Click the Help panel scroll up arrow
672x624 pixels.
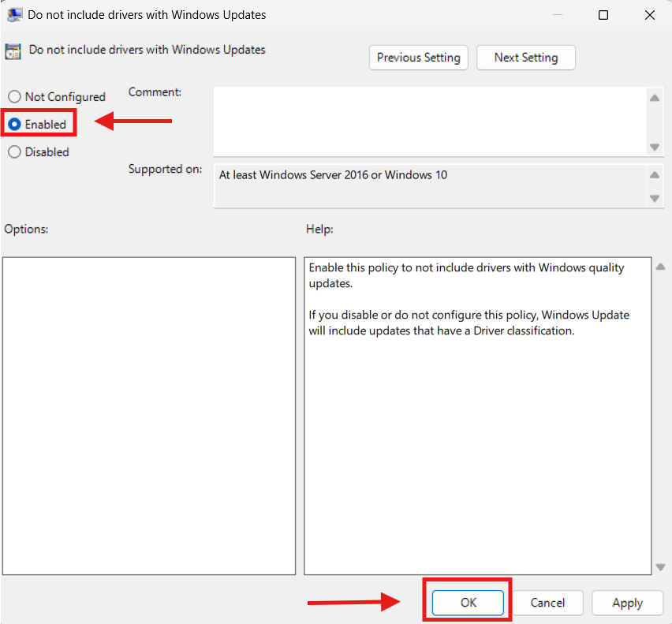660,267
